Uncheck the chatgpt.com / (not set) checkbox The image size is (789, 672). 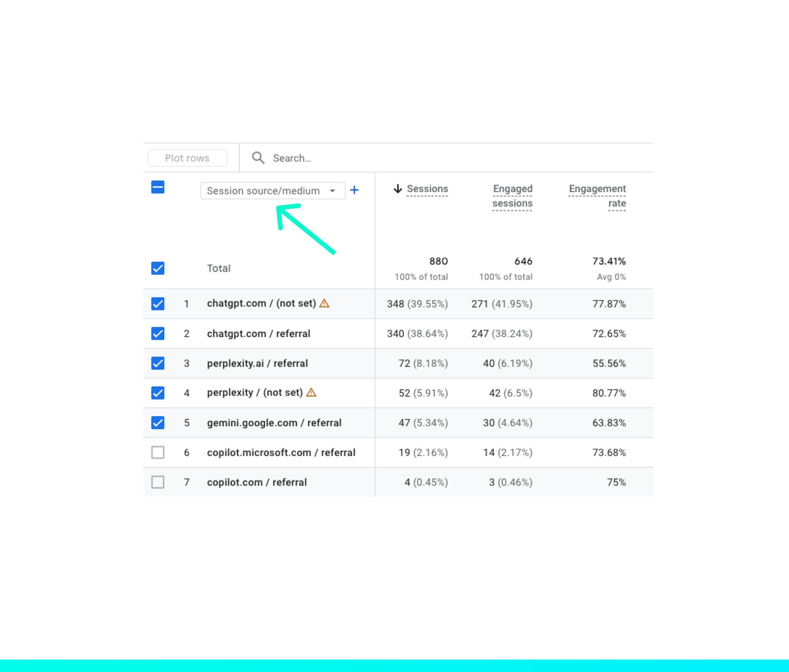point(158,304)
